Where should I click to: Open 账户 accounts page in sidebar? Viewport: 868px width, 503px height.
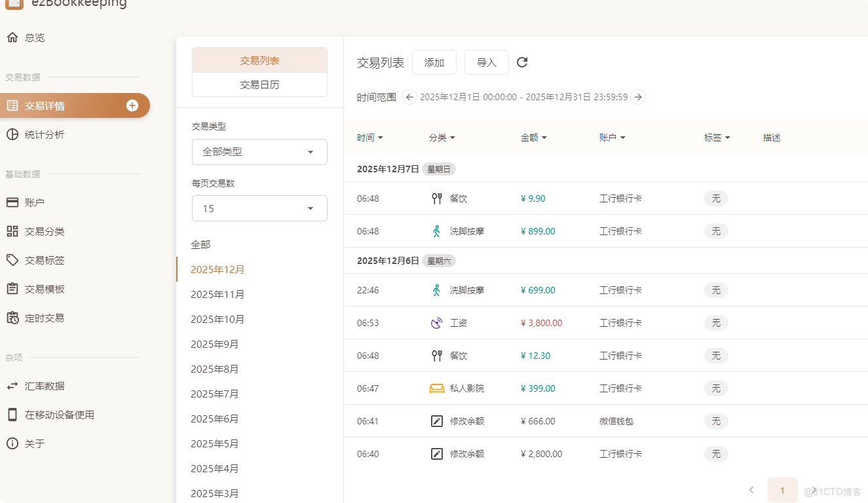35,202
